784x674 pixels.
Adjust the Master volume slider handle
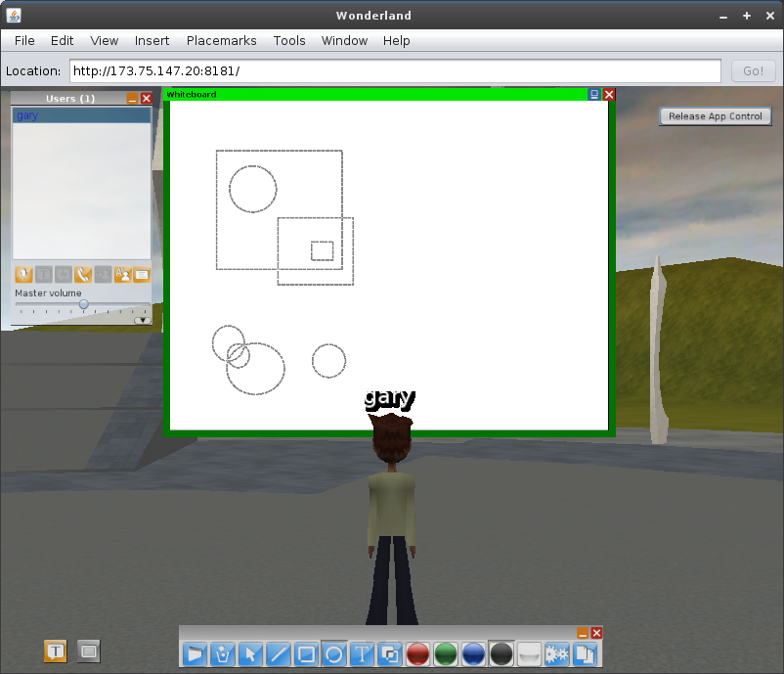coord(84,304)
